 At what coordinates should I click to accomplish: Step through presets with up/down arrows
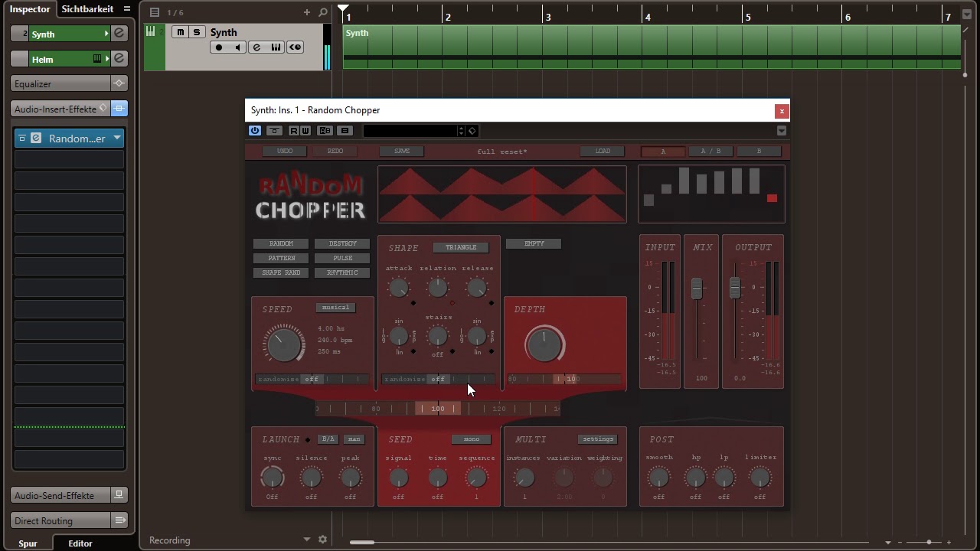point(461,131)
